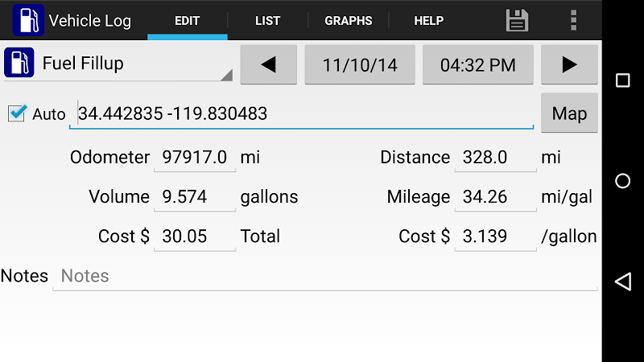Tap the Odometer field showing 97917.0
Screen dimensions: 644x362
coord(195,158)
